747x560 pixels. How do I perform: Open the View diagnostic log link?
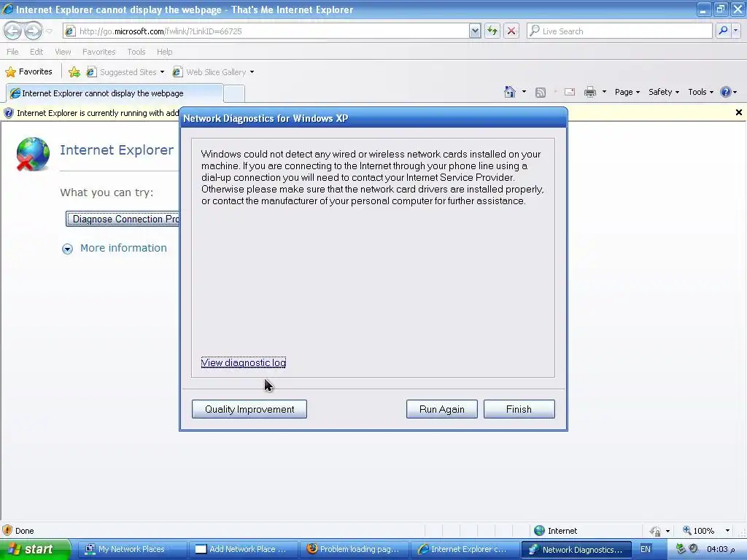click(244, 363)
